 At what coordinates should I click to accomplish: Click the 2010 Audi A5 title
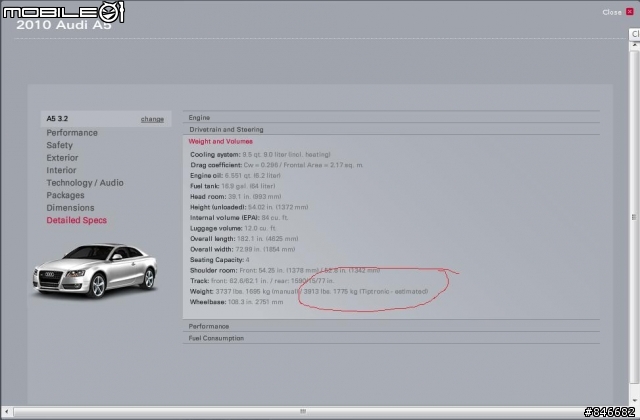click(64, 25)
